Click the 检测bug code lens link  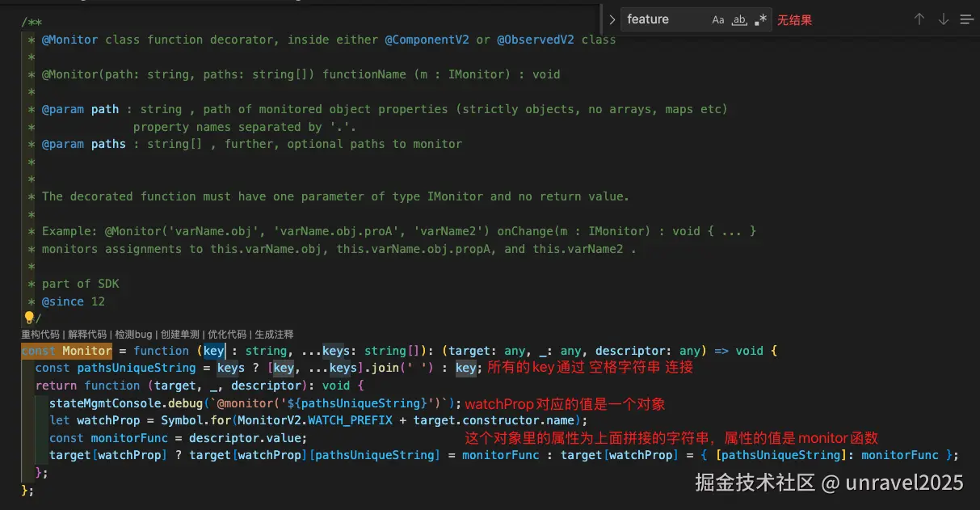tap(133, 335)
